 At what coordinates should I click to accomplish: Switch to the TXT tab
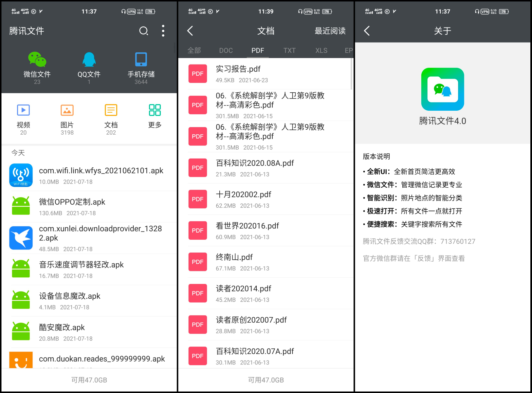pos(289,50)
